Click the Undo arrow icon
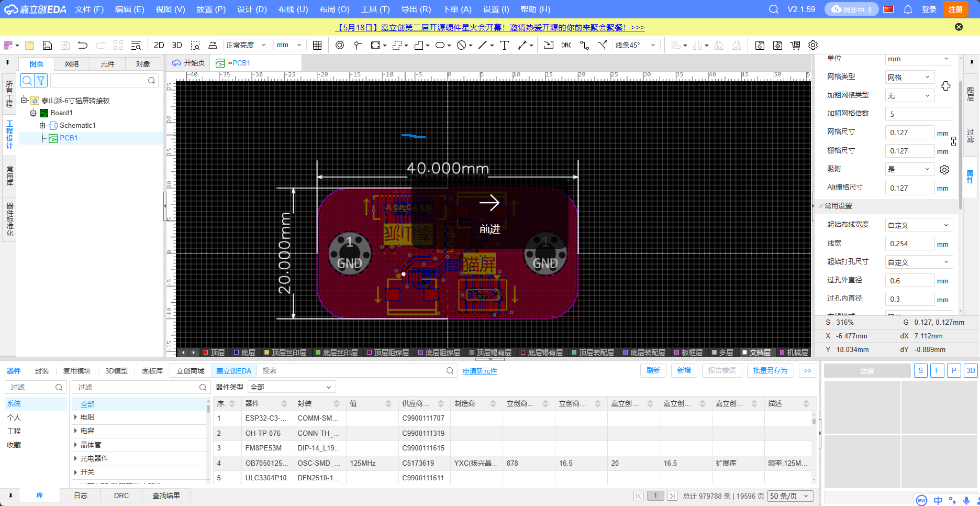Image resolution: width=980 pixels, height=506 pixels. [83, 46]
